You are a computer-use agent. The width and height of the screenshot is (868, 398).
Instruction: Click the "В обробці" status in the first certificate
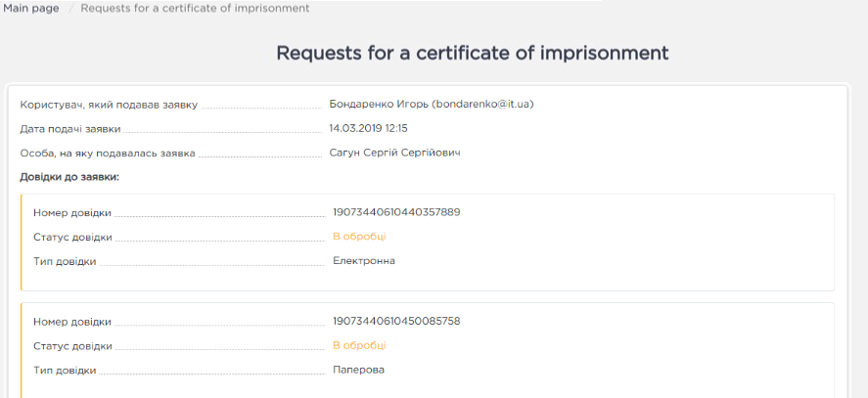coord(359,236)
